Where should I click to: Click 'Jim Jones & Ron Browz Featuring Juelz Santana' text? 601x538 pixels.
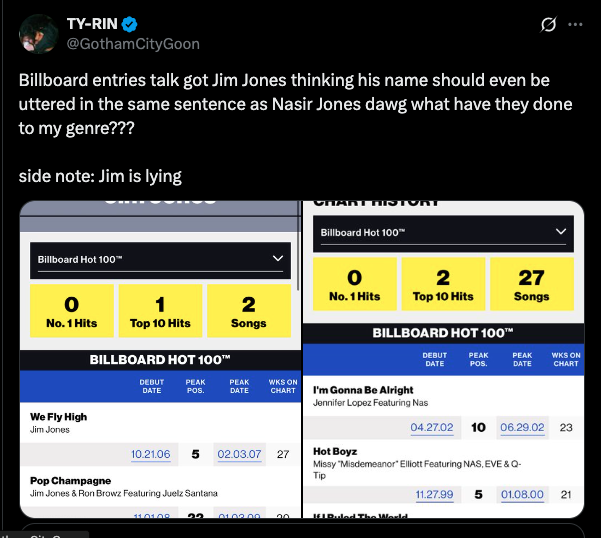(124, 493)
